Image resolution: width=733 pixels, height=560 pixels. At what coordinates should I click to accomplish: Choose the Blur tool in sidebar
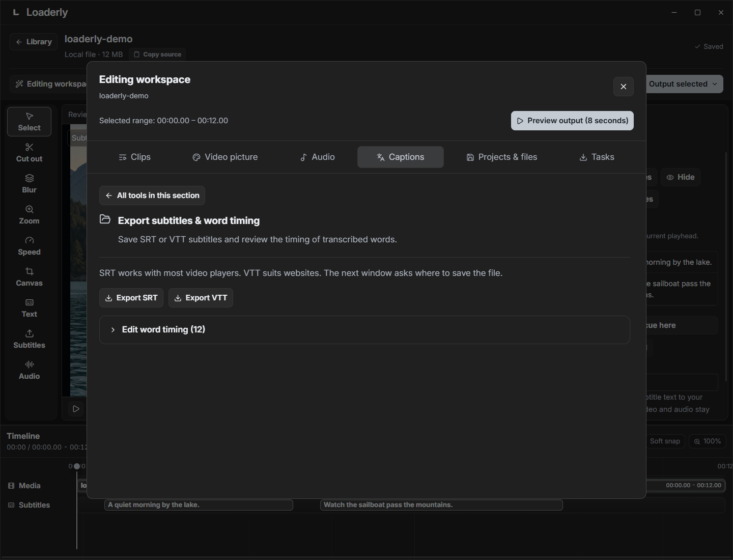pyautogui.click(x=29, y=184)
